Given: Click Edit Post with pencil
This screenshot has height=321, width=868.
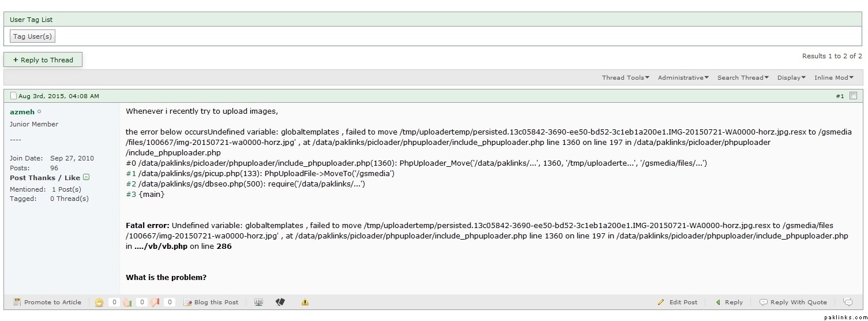Looking at the screenshot, I should point(678,302).
